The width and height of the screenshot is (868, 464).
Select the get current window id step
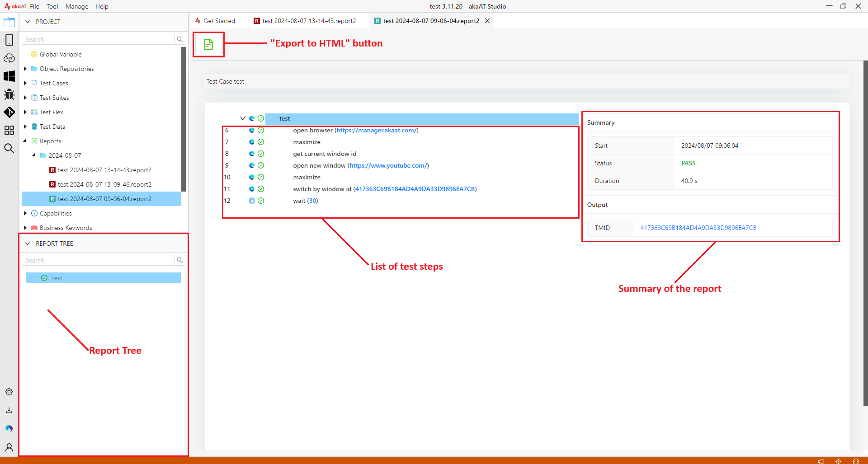(x=325, y=154)
